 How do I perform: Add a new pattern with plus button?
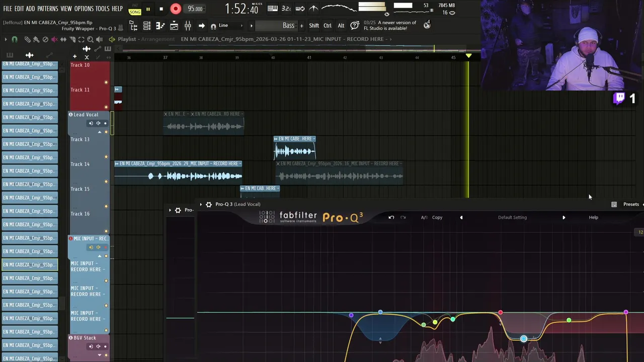(x=302, y=26)
